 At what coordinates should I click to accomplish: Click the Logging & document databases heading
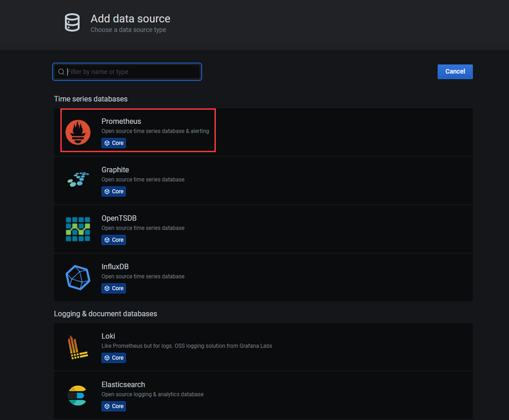pyautogui.click(x=105, y=314)
